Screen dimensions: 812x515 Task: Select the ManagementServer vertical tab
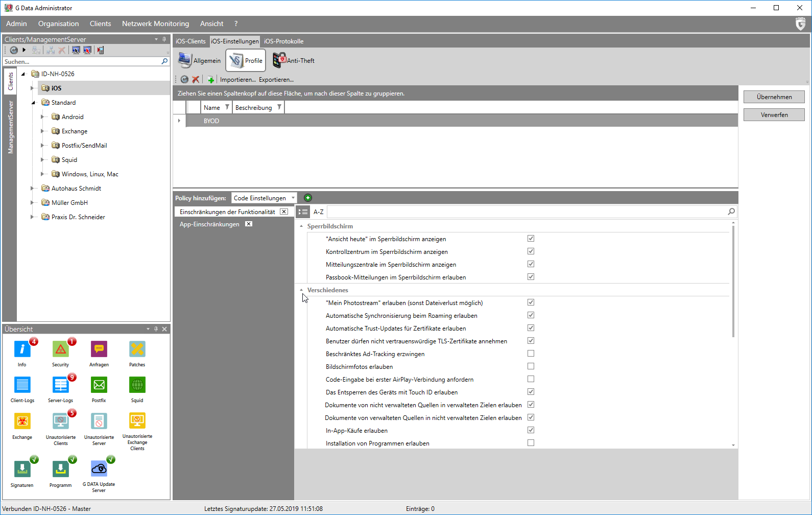click(x=10, y=127)
